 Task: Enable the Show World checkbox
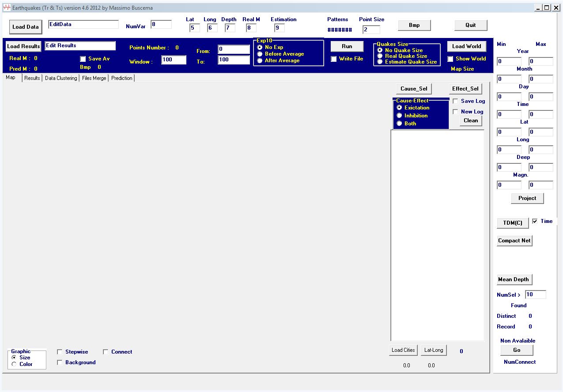[x=450, y=59]
